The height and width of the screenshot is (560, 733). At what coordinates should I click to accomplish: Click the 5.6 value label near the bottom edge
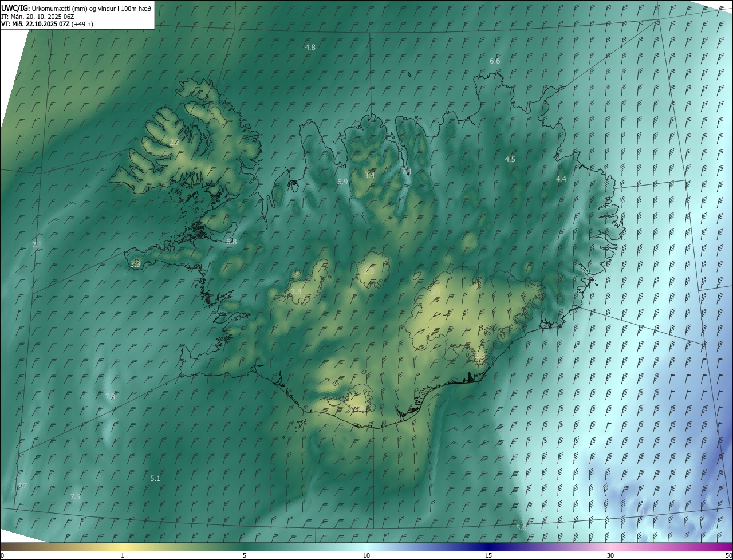pos(521,527)
